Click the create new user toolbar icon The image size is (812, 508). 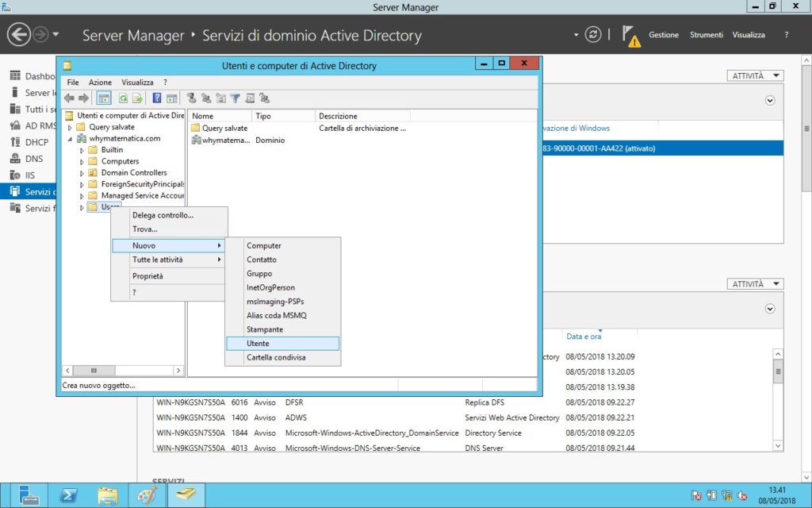pyautogui.click(x=192, y=98)
